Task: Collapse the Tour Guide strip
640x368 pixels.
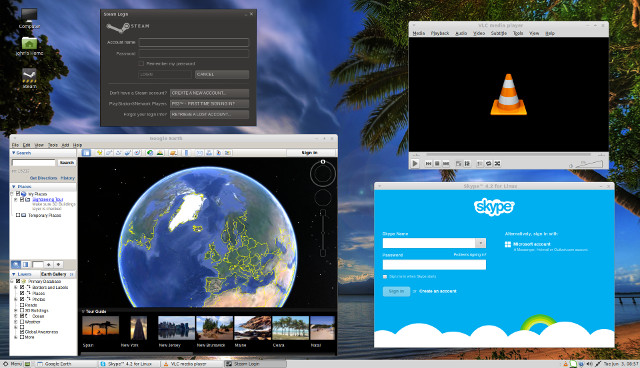Action: click(x=83, y=311)
